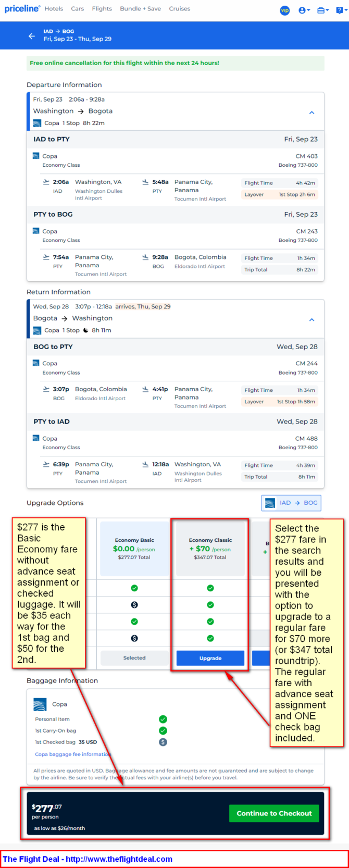Select the Economy Basic fare card
The width and height of the screenshot is (349, 868).
(134, 550)
